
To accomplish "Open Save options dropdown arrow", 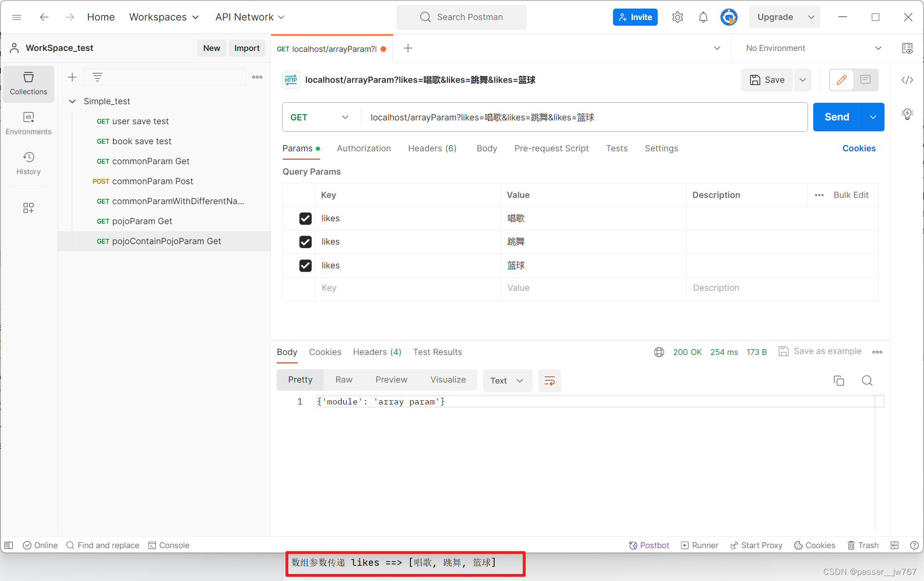I will 803,80.
